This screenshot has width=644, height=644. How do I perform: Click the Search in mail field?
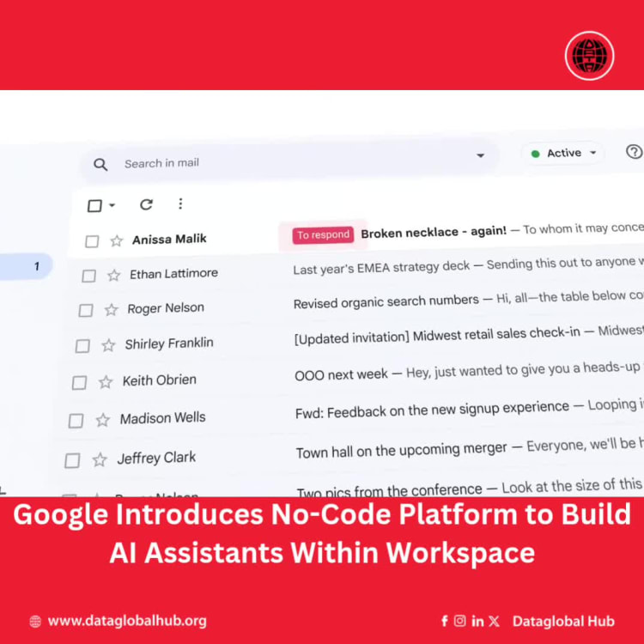click(x=290, y=161)
